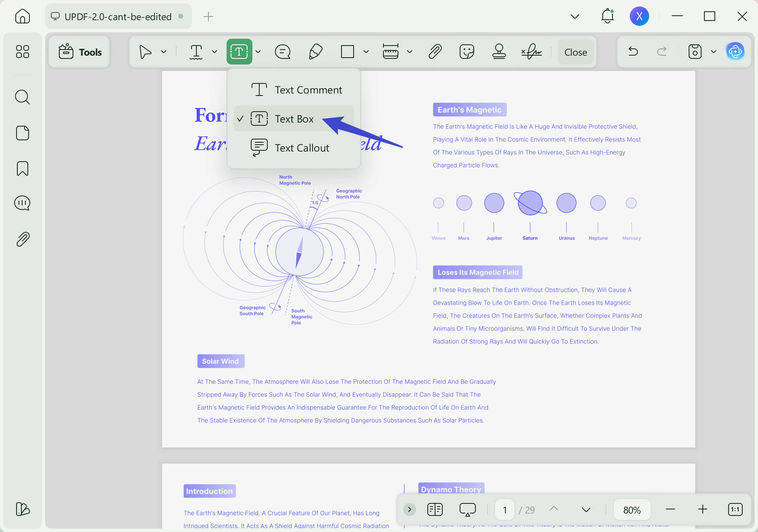Screen dimensions: 758x532
Task: Select the attach file paperclip tool
Action: click(435, 52)
